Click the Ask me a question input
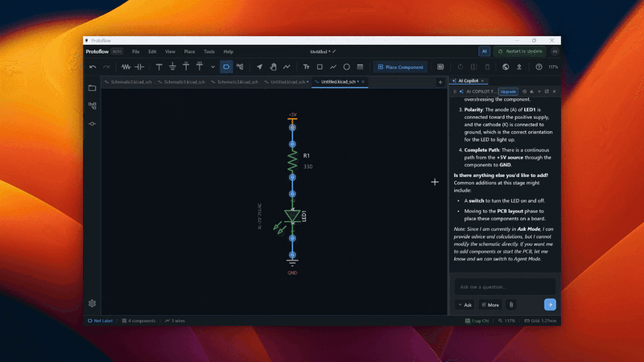This screenshot has width=644, height=362. [x=505, y=287]
